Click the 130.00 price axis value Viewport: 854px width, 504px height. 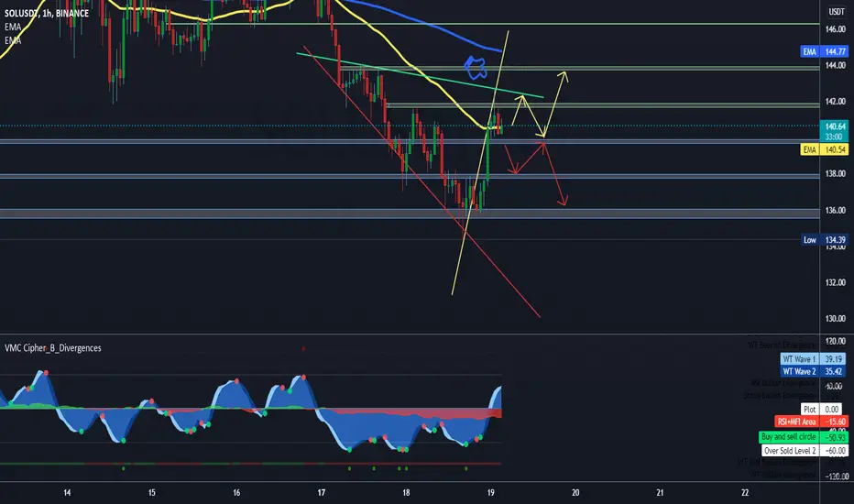835,319
